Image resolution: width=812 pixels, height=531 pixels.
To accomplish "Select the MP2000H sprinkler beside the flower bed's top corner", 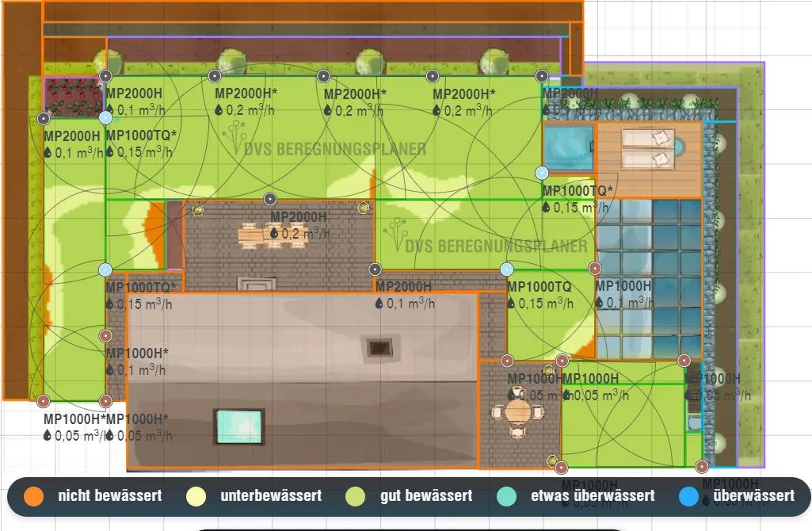I will tap(105, 76).
